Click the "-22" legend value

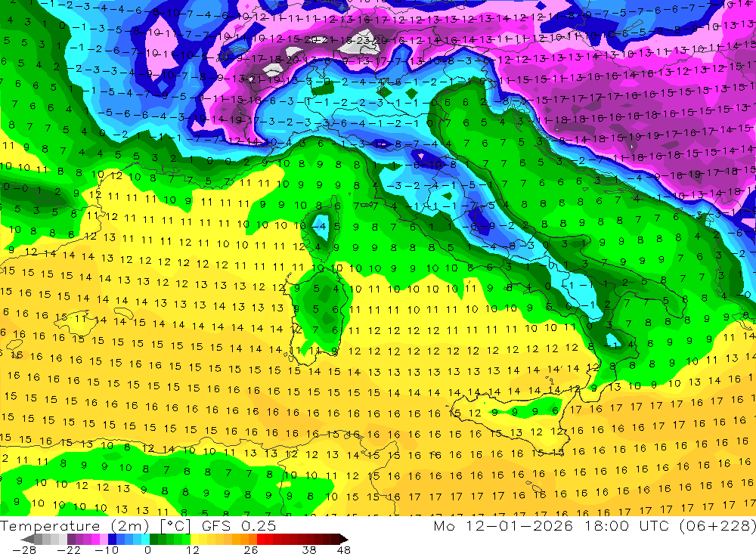pyautogui.click(x=69, y=549)
